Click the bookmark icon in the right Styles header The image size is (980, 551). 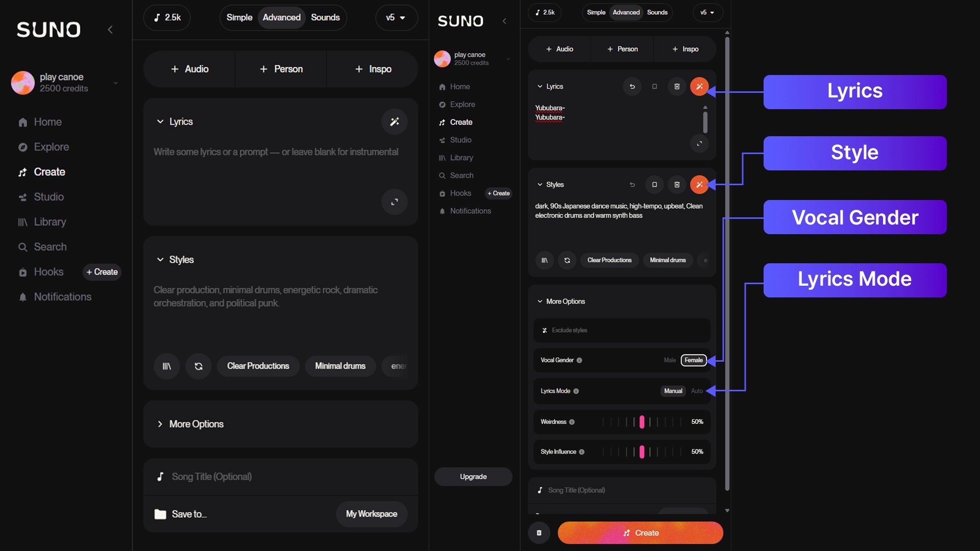coord(654,184)
